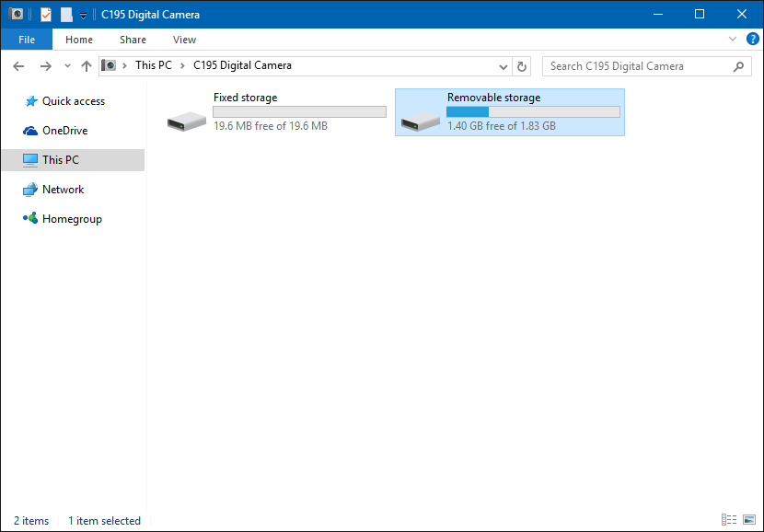Screen dimensions: 764x532
Task: Click the 19.6 MB free of 19.6 MB text
Action: tap(271, 126)
